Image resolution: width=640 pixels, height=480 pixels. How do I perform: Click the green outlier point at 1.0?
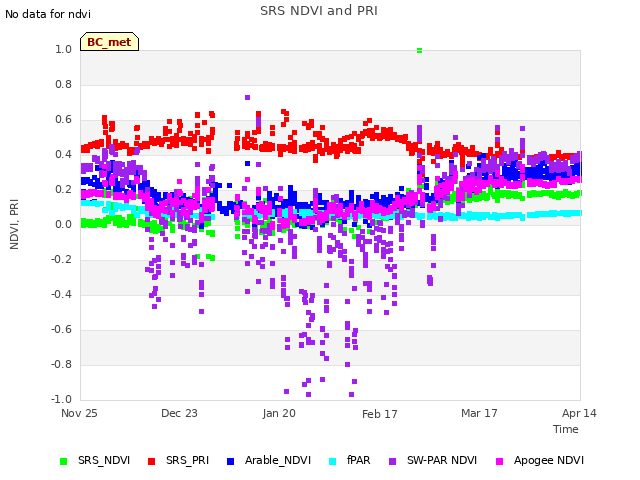point(419,51)
